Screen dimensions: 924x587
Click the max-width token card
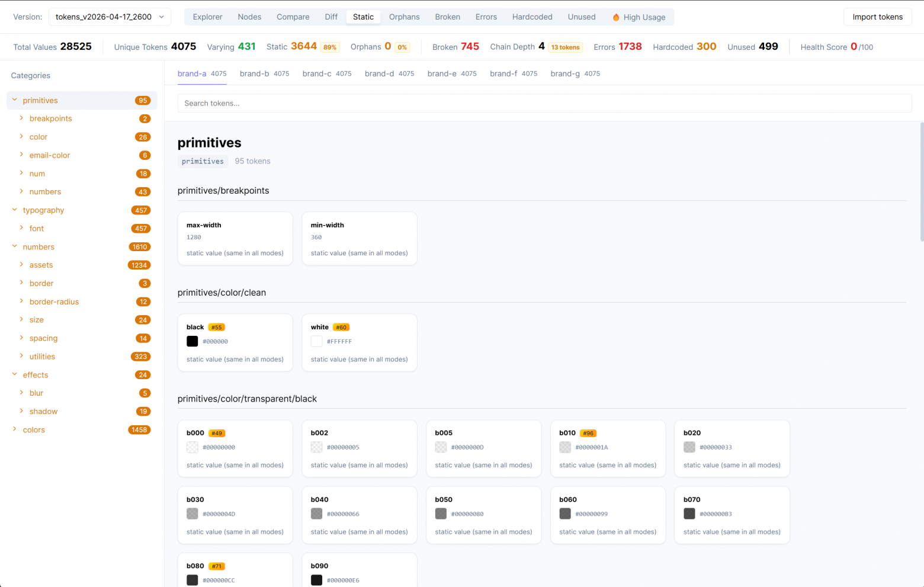click(235, 239)
